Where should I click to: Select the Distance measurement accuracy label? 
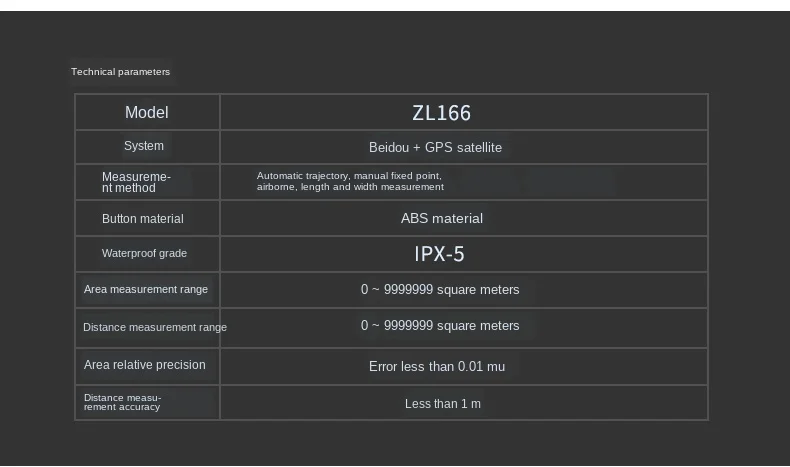point(122,402)
